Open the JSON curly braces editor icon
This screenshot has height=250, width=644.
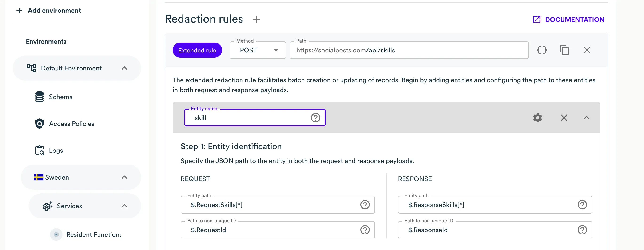click(x=542, y=50)
